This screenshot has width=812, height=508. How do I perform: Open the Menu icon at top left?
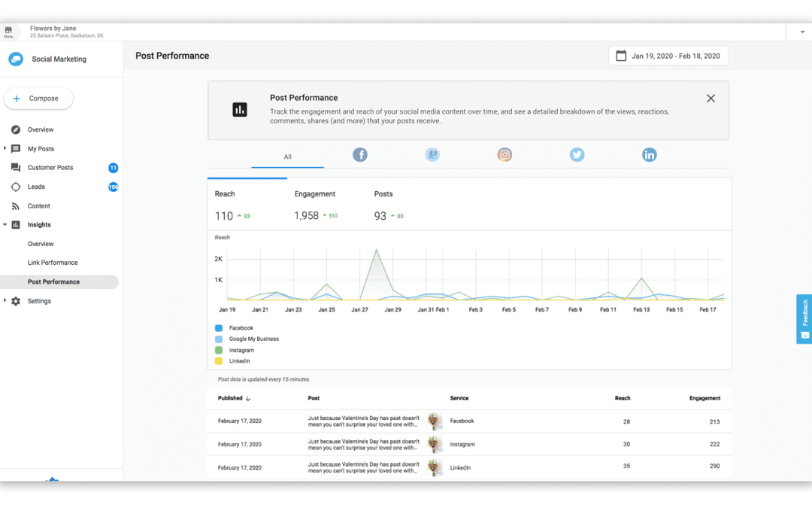click(x=8, y=32)
